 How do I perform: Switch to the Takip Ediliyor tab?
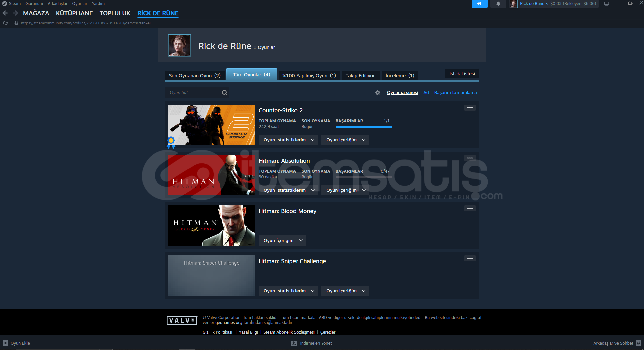361,76
